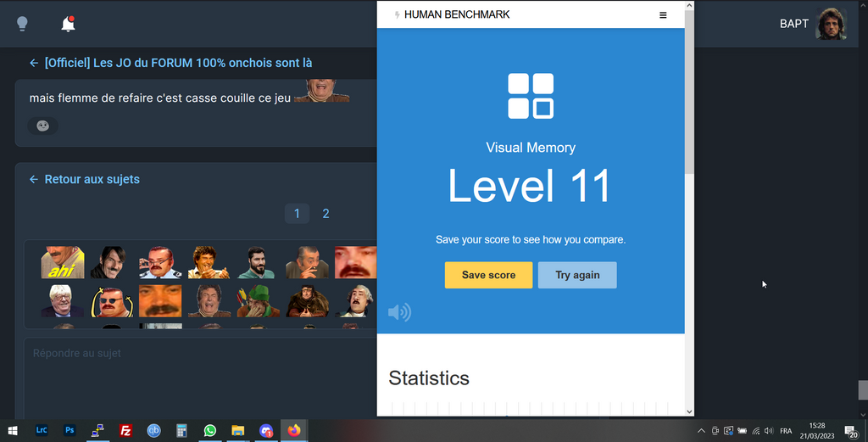
Task: Click the Répondre au sujet reply field
Action: tap(200, 378)
